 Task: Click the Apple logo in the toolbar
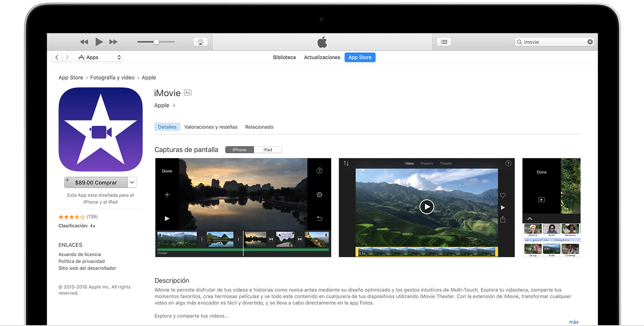coord(322,42)
